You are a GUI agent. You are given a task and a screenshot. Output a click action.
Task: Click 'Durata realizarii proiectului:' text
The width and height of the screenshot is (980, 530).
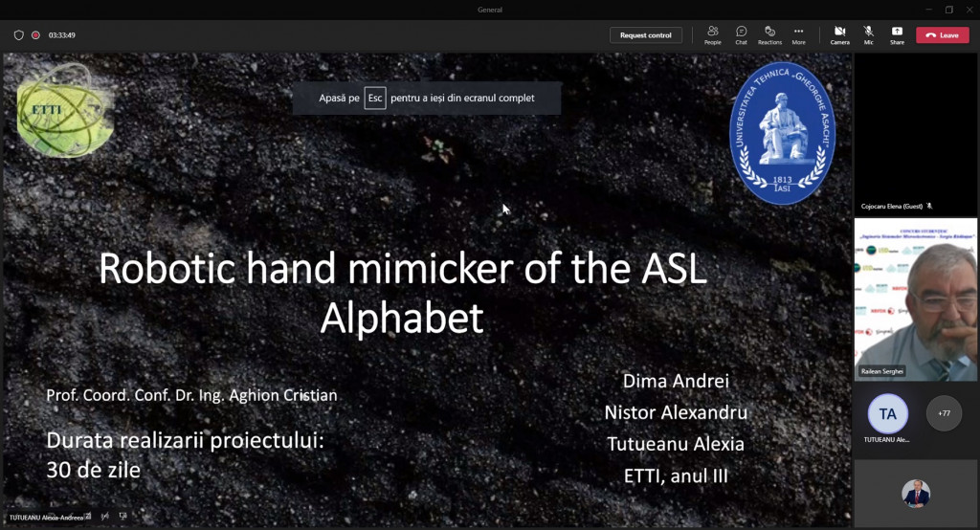click(185, 441)
